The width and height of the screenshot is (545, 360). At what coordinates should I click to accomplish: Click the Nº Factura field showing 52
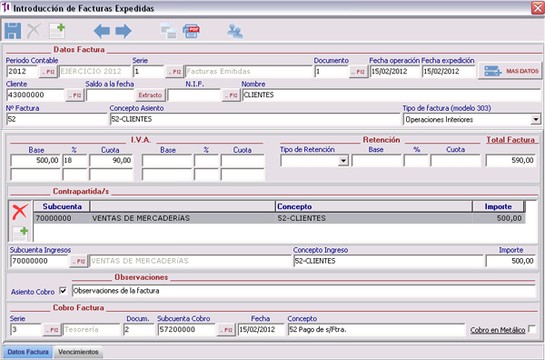coord(57,119)
